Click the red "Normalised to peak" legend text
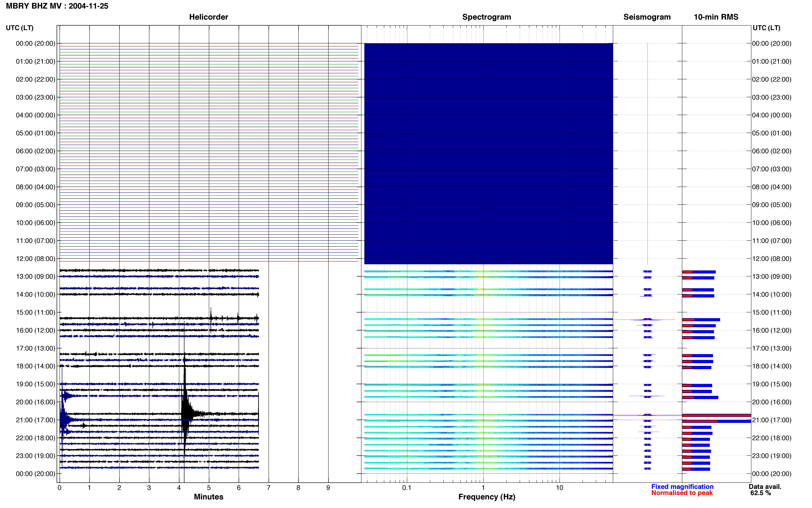The height and width of the screenshot is (508, 812). 682,493
